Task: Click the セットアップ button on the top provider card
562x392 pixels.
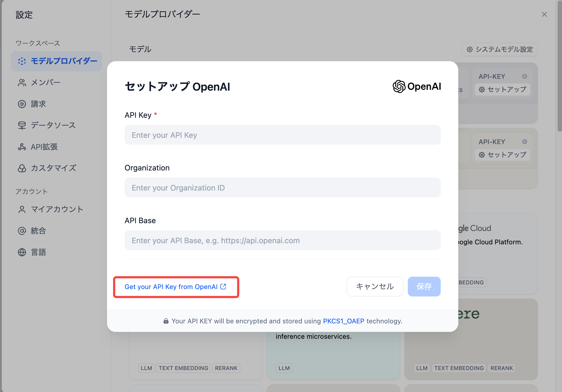Action: pos(502,89)
